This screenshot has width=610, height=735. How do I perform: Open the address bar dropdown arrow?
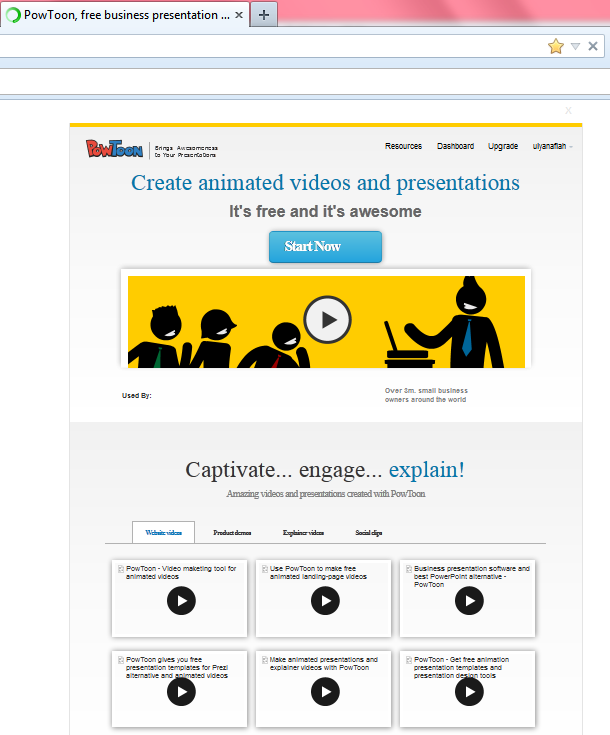point(575,46)
